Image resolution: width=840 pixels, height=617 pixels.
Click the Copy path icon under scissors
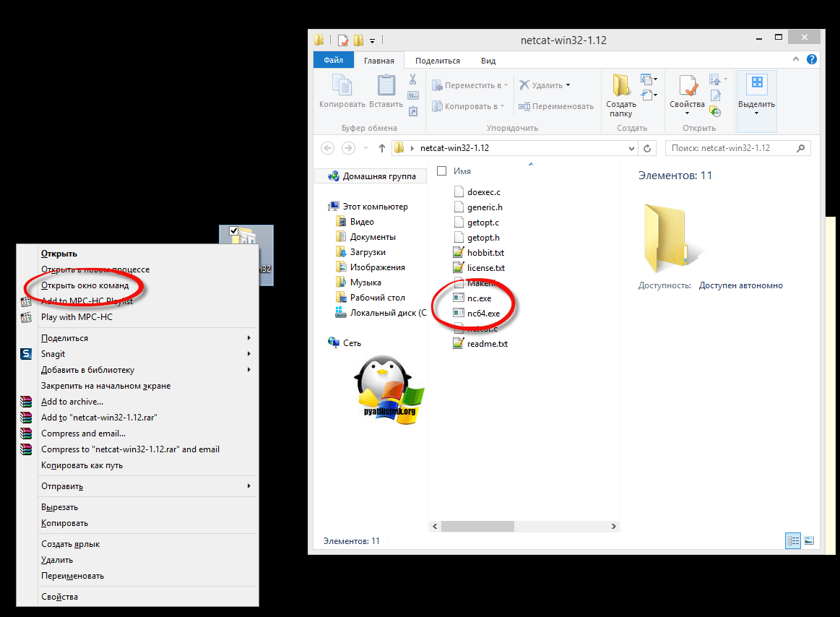click(x=413, y=95)
